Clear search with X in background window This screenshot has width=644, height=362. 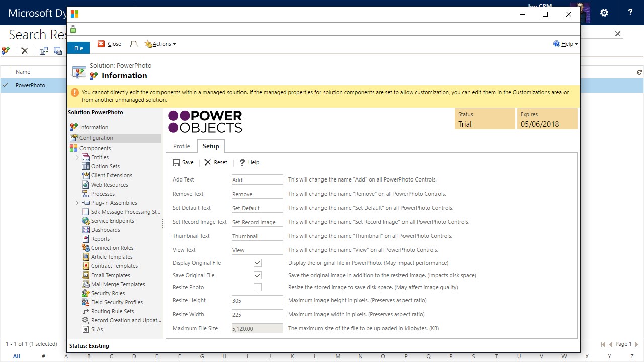point(618,34)
